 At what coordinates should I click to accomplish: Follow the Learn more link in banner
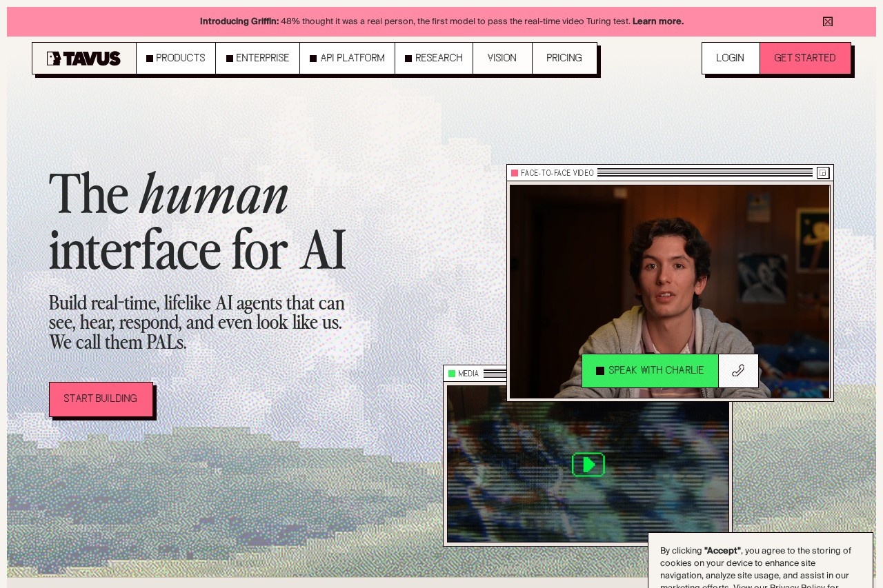click(658, 21)
